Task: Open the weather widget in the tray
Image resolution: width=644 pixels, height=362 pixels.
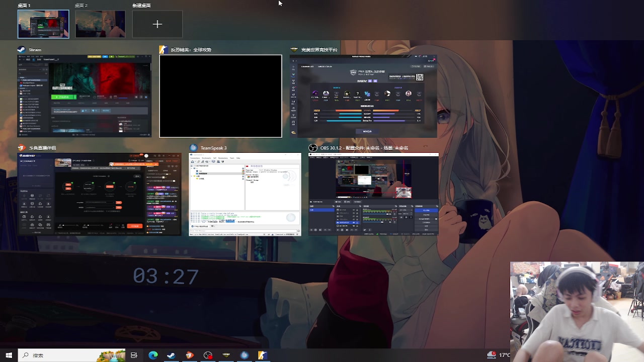Action: point(498,355)
